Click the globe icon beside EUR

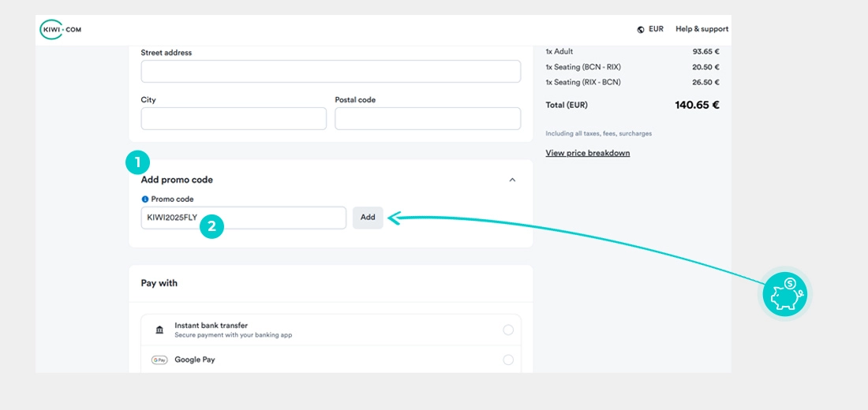[641, 29]
